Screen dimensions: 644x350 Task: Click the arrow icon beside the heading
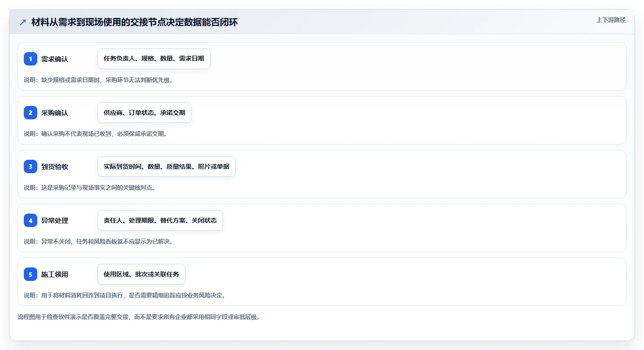click(x=23, y=22)
